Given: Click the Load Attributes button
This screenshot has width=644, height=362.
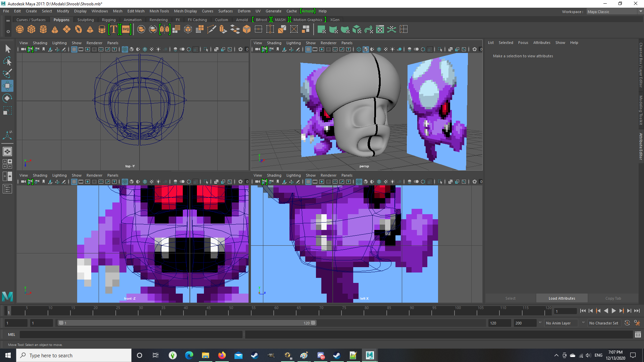Looking at the screenshot, I should tap(562, 298).
